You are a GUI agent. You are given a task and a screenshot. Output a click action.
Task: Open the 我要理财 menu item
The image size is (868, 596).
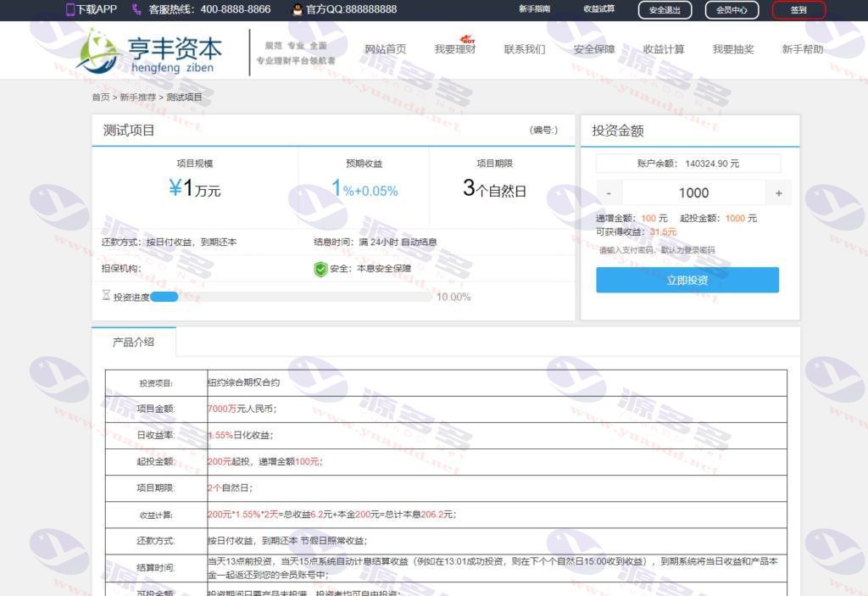pyautogui.click(x=455, y=49)
